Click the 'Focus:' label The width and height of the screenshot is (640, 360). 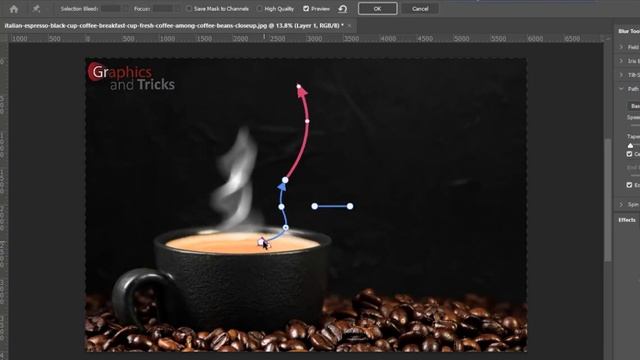tap(142, 9)
